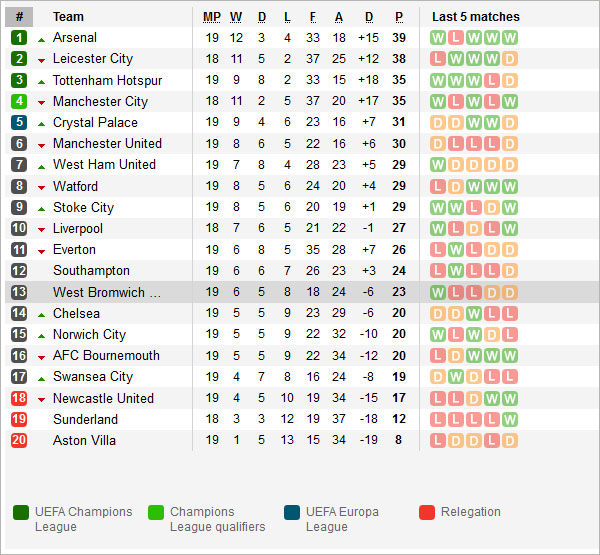Click Aston Villa's red rank 20 badge
Image resolution: width=600 pixels, height=555 pixels.
(x=19, y=440)
